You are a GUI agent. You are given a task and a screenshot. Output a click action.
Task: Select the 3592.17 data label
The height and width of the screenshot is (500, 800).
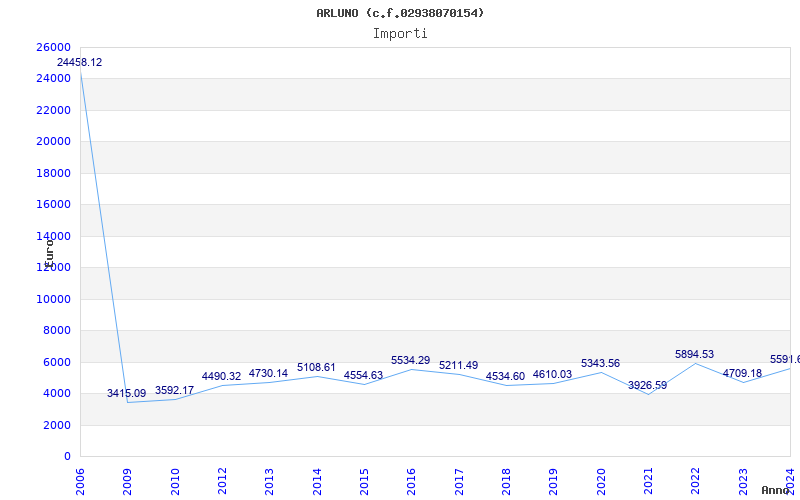click(174, 391)
